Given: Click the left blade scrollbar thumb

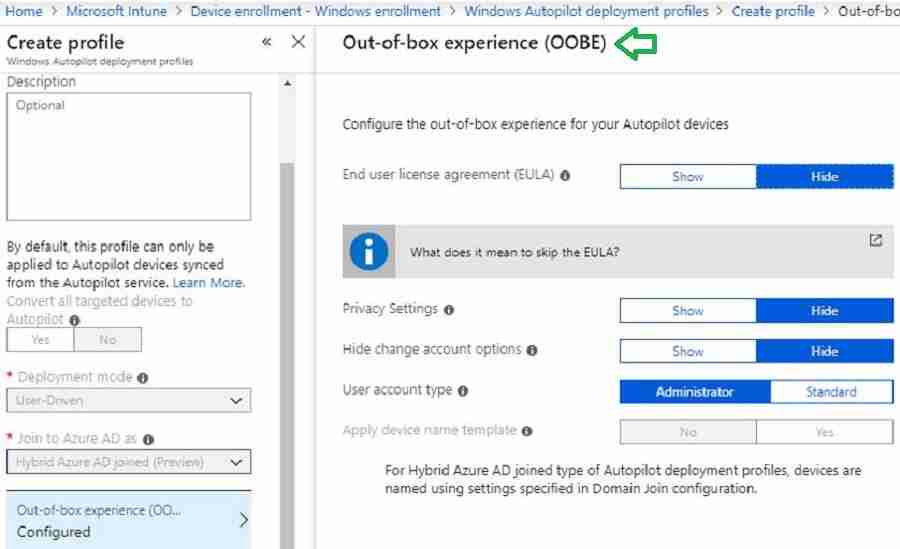Looking at the screenshot, I should (287, 356).
